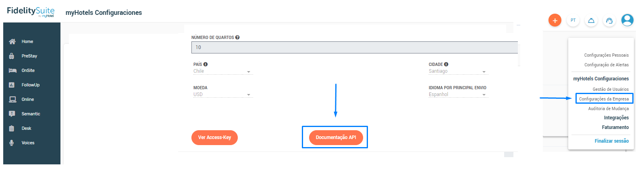Click the País info icon
This screenshot has width=644, height=170.
(206, 64)
